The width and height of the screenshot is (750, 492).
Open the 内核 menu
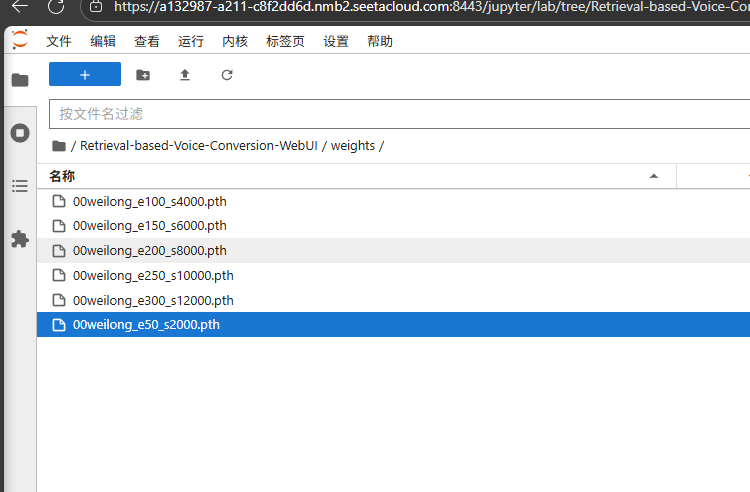click(235, 42)
